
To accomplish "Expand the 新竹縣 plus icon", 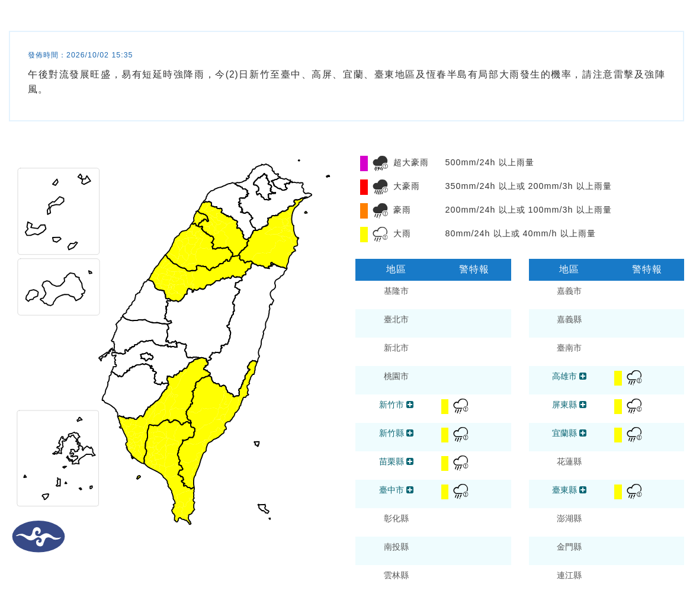I will [x=410, y=433].
